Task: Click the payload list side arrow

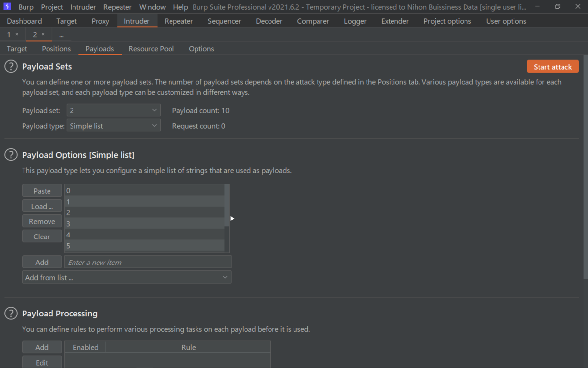Action: coord(232,218)
